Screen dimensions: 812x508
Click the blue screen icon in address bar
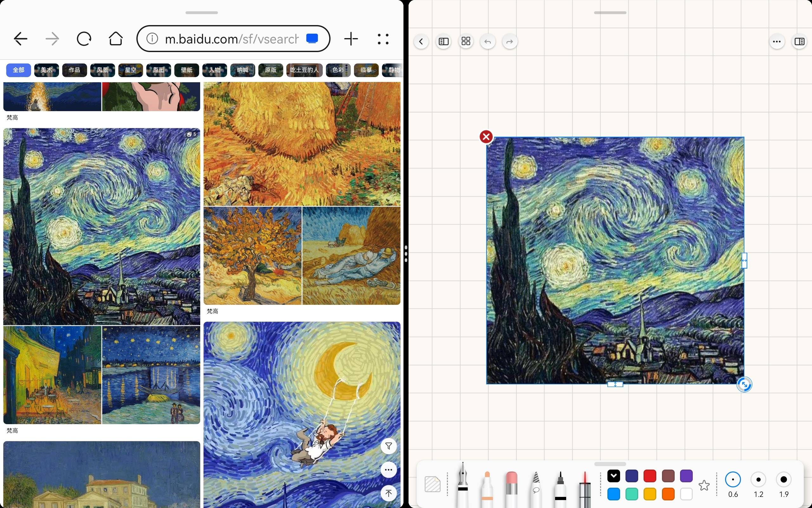point(312,39)
